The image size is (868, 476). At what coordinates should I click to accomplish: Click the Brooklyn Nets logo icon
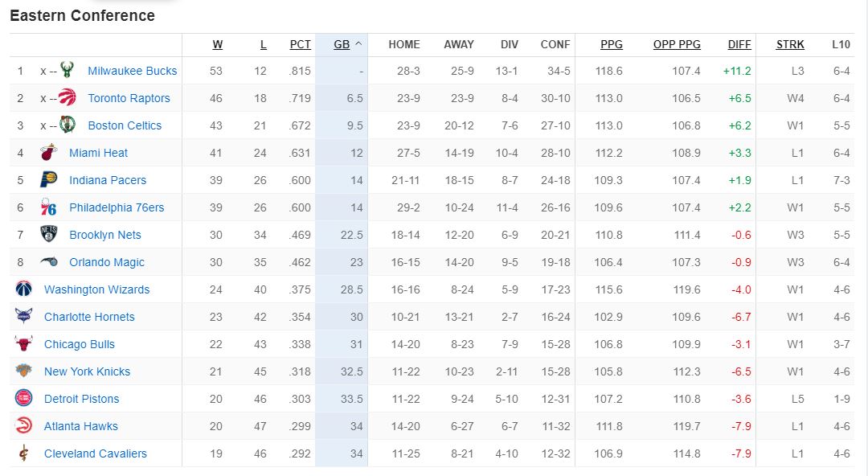pyautogui.click(x=49, y=235)
